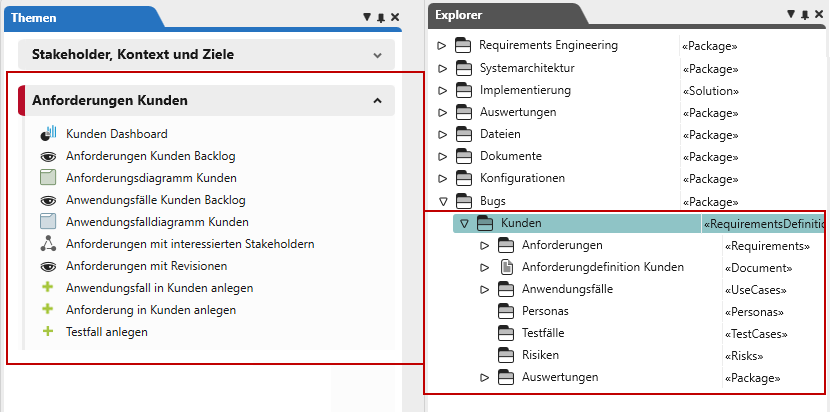Expand the Requirements Engineering tree node

[442, 46]
